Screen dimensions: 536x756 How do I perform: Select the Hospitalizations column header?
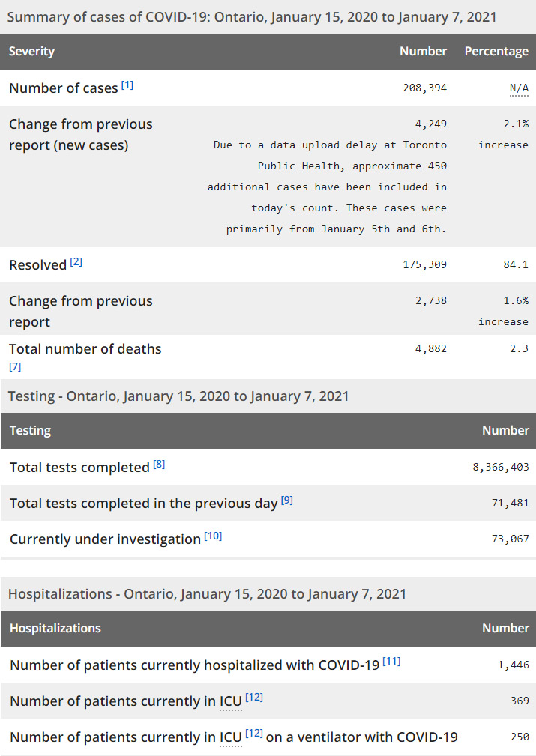coord(55,629)
